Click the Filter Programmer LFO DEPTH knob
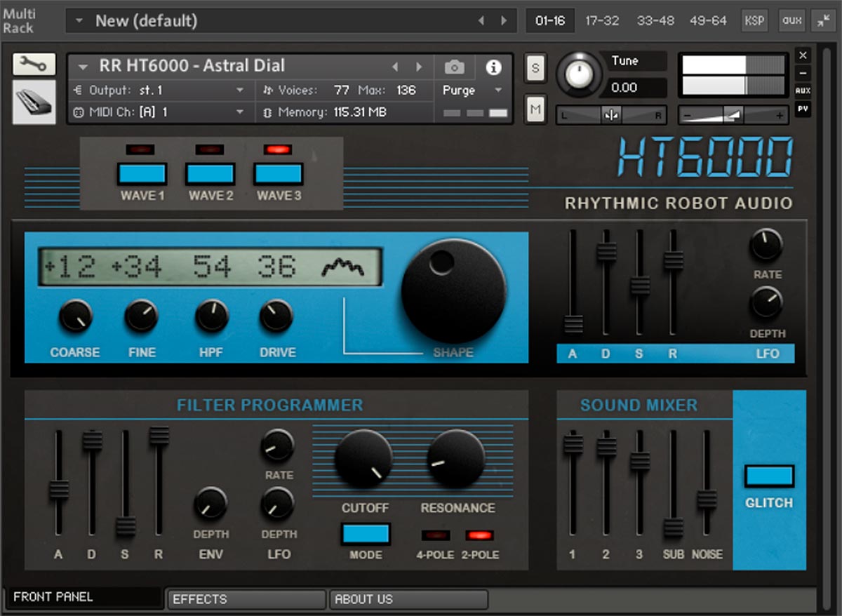Image resolution: width=842 pixels, height=616 pixels. click(278, 504)
